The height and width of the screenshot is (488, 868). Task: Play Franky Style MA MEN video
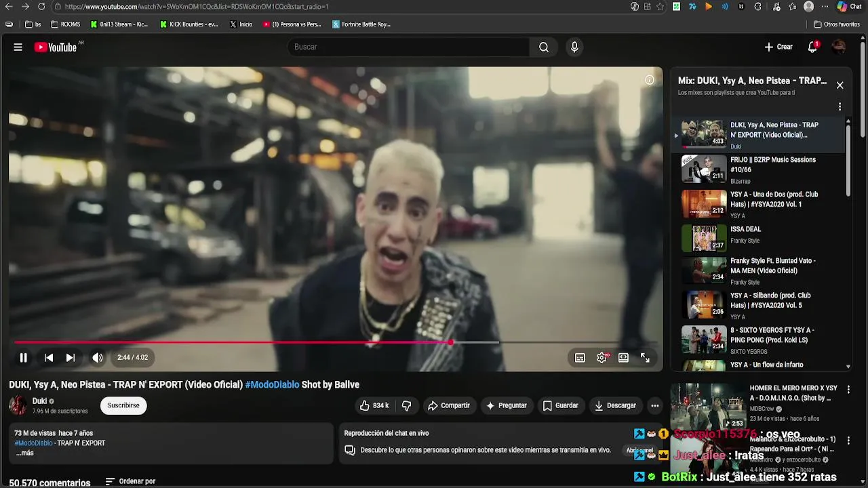coord(759,271)
